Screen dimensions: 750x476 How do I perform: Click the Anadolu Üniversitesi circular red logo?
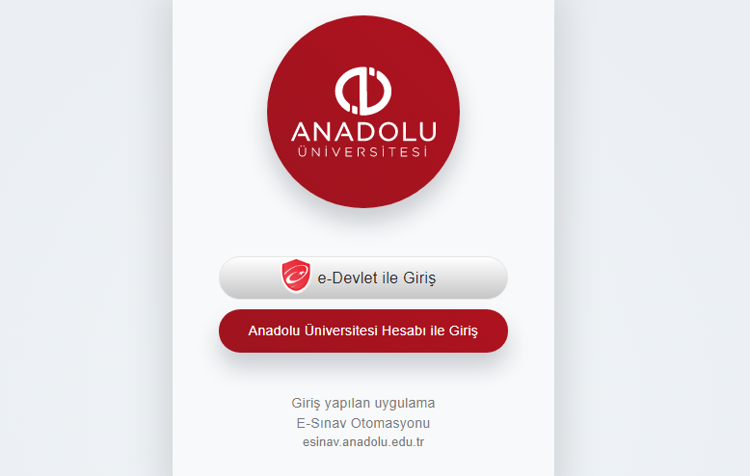click(x=364, y=111)
